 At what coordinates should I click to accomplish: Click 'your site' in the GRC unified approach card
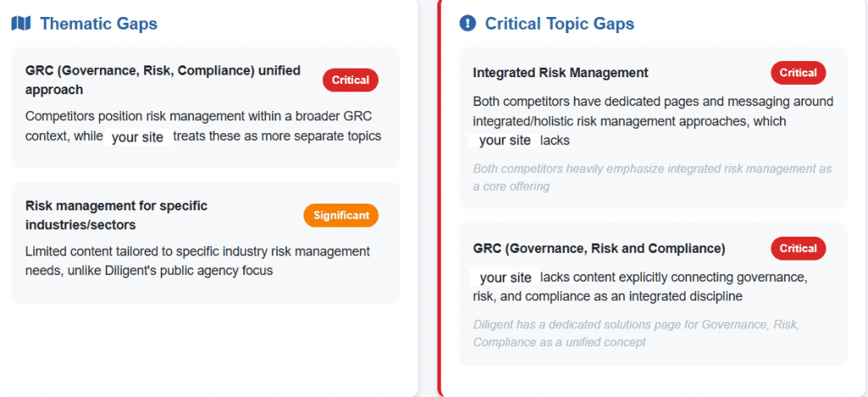click(137, 137)
